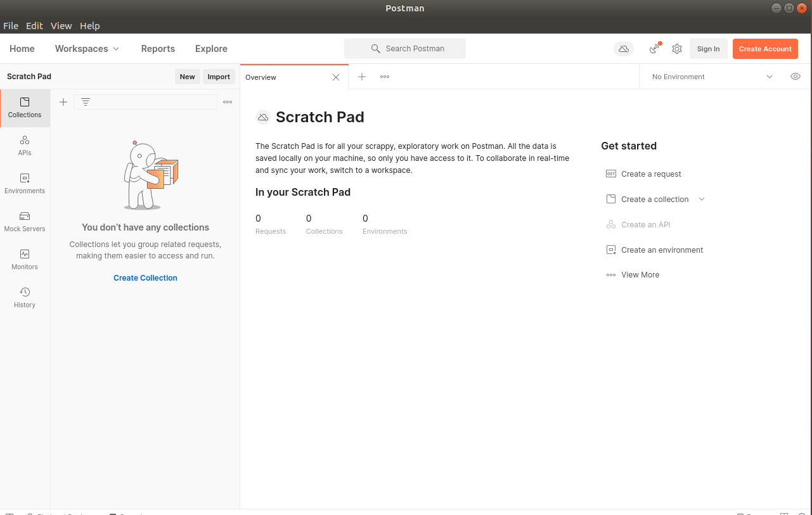Expand the Create a collection chevron
The width and height of the screenshot is (812, 515).
click(702, 199)
